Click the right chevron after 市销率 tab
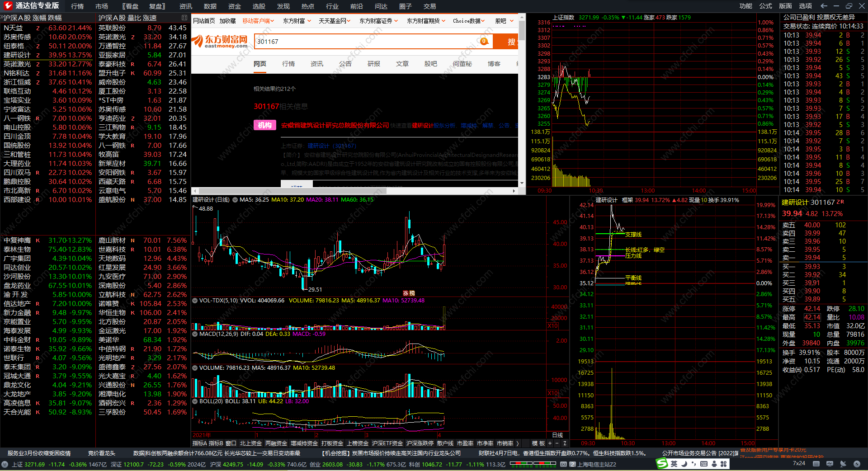Image resolution: width=868 pixels, height=471 pixels. point(518,443)
